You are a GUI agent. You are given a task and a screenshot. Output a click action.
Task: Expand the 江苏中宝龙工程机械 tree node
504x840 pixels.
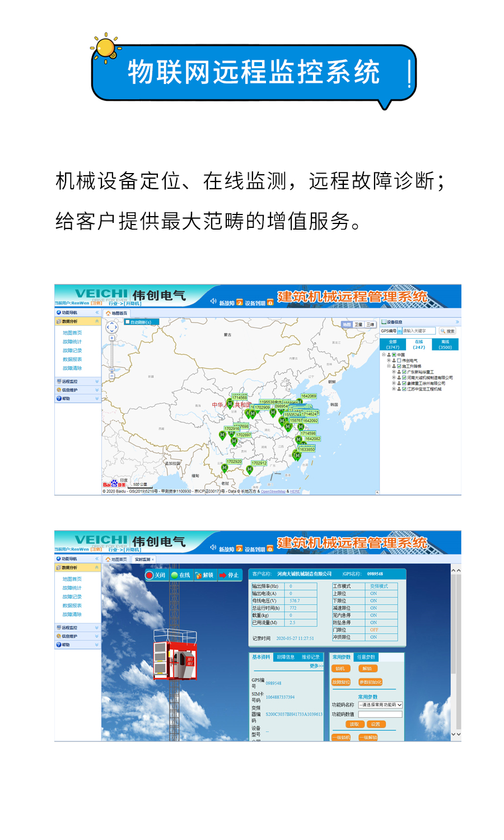(x=394, y=389)
